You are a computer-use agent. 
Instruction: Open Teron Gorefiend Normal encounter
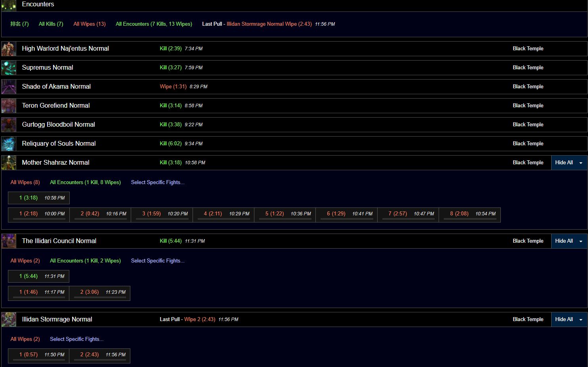coord(56,105)
